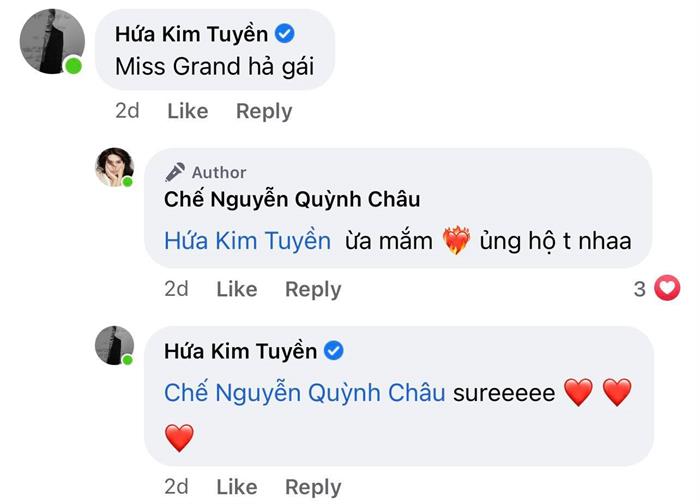The image size is (700, 504).
Task: Reply to the author's "ừa mắm" comment
Action: (x=313, y=289)
